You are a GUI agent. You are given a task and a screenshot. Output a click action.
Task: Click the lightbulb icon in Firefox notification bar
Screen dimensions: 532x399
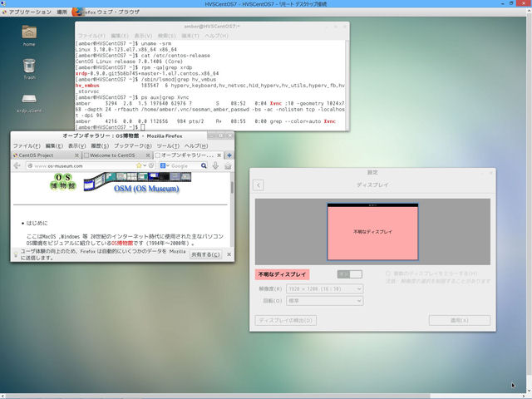point(16,254)
